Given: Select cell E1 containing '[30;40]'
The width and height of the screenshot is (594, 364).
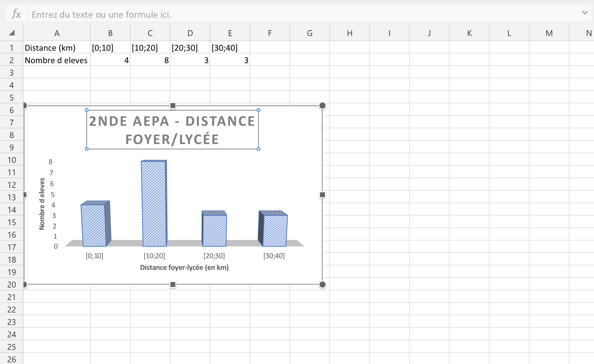Looking at the screenshot, I should click(230, 47).
